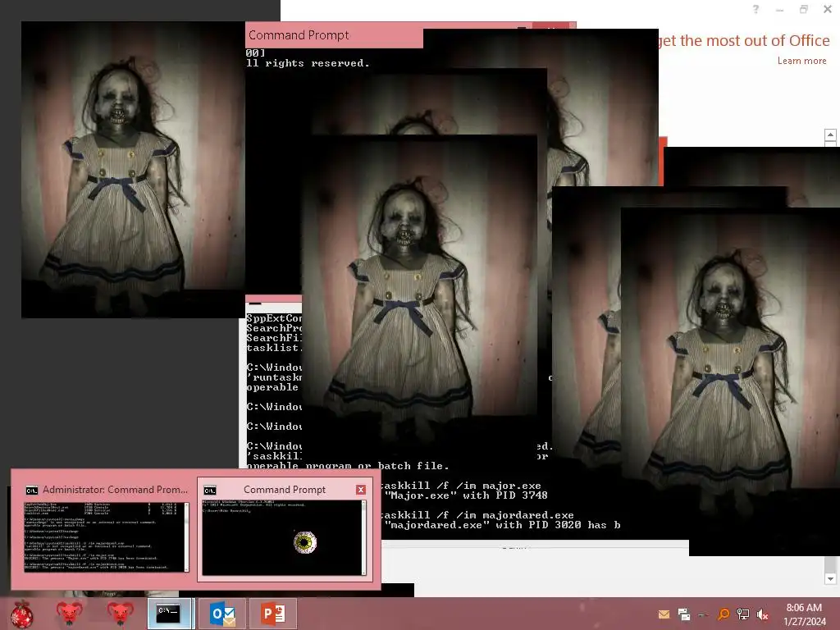Open the network status tray icon
Screen dimensions: 840x630
click(x=743, y=614)
